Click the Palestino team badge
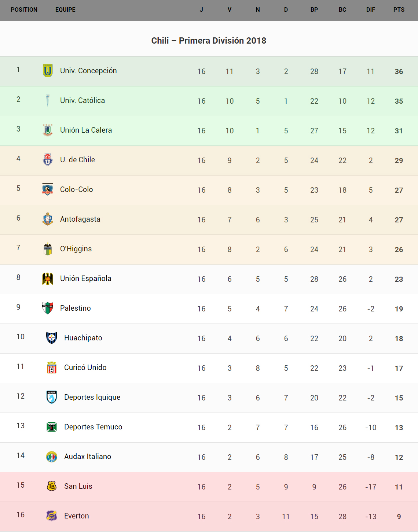 pyautogui.click(x=48, y=308)
